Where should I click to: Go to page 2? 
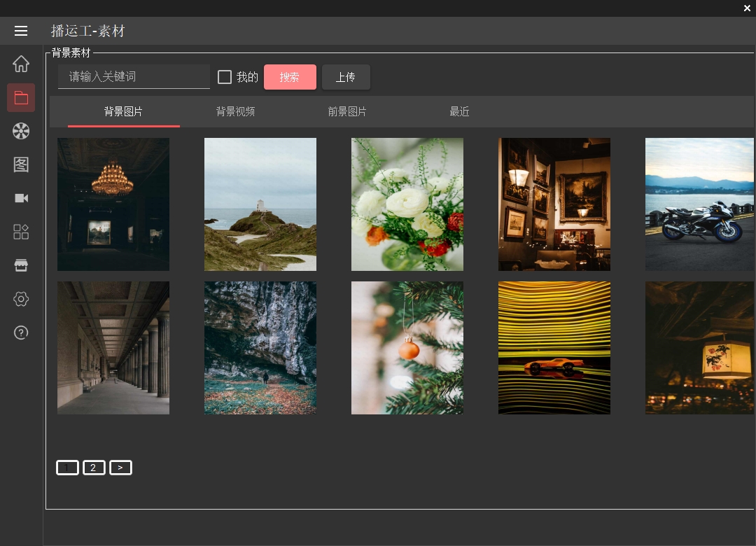94,468
